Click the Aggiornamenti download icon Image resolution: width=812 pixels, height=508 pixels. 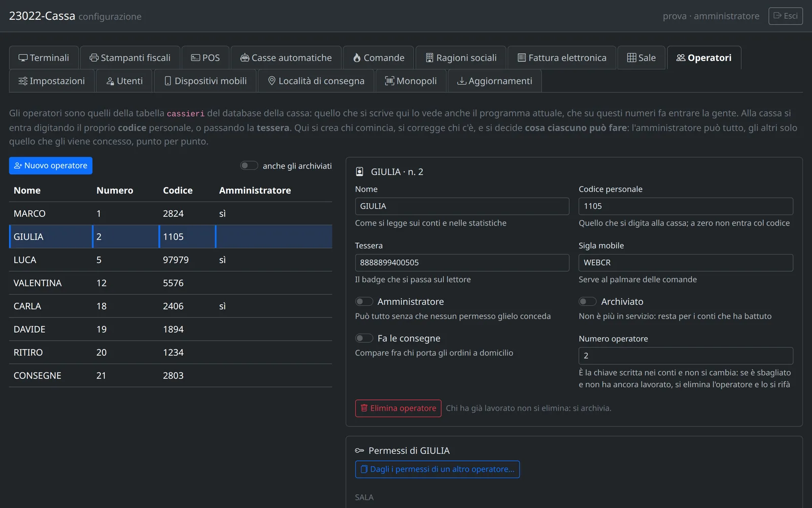coord(461,81)
